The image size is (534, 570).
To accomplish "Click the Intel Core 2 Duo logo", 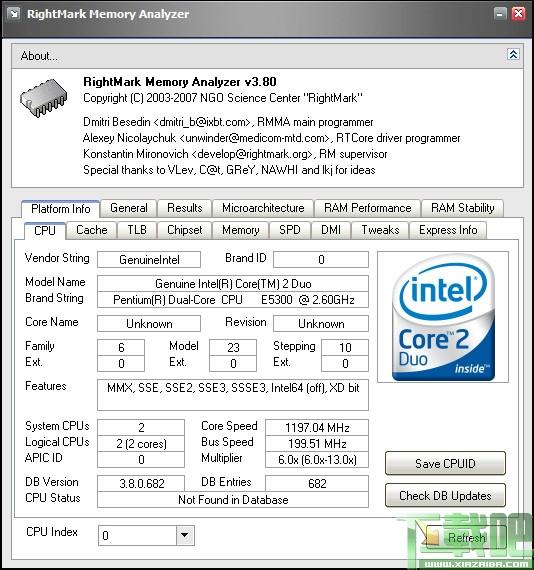I will click(443, 317).
